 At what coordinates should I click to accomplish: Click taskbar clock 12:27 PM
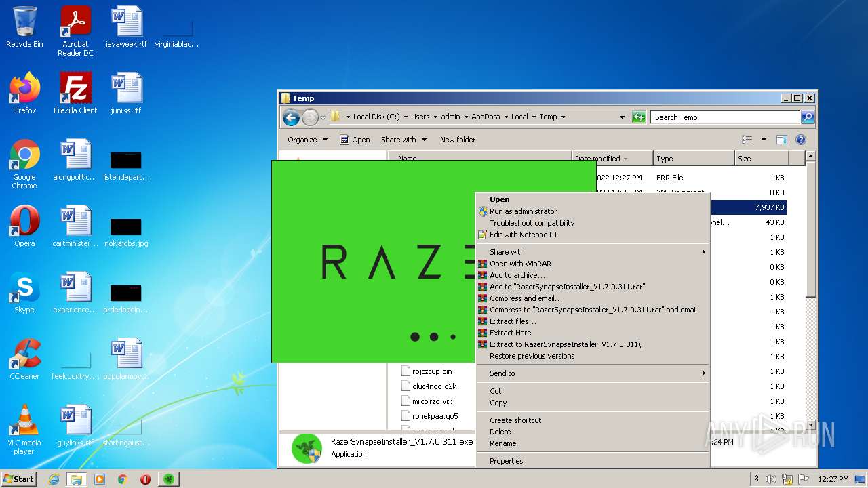pos(833,479)
